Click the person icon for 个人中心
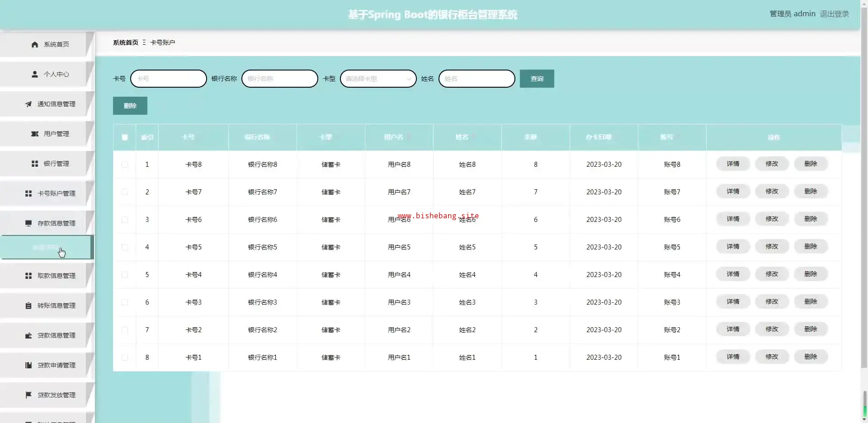 tap(35, 74)
